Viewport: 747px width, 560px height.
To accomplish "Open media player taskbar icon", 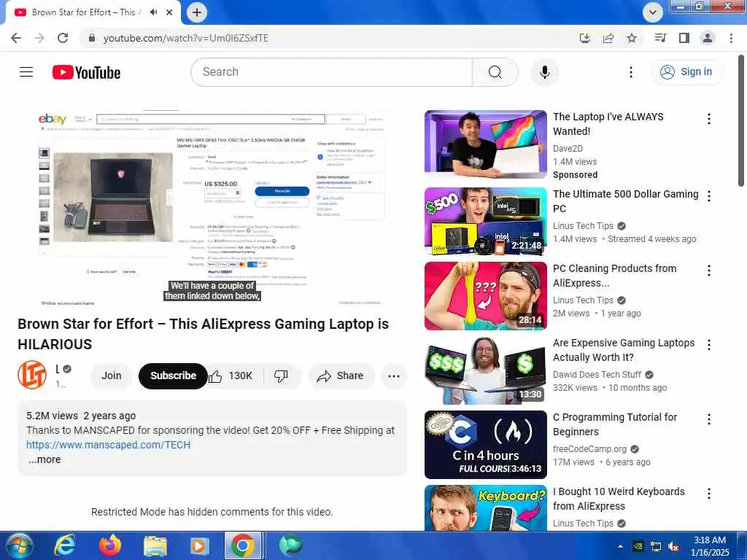I will 199,545.
